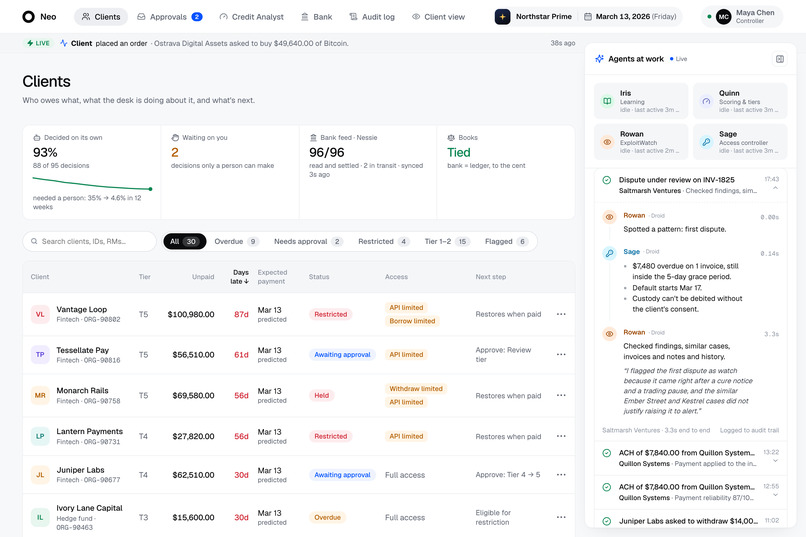Click the IL client avatar
806x537 pixels.
coord(40,517)
